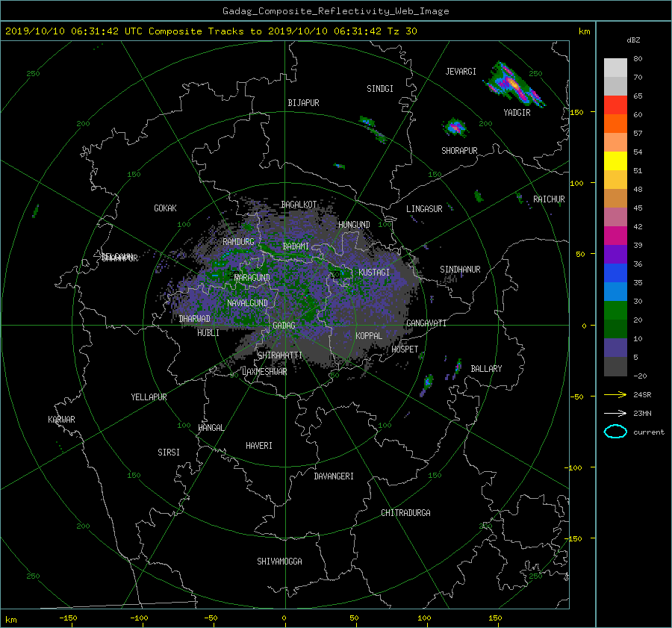The width and height of the screenshot is (672, 628).
Task: Choose the topmost light gray legend swatch
Action: [x=615, y=68]
